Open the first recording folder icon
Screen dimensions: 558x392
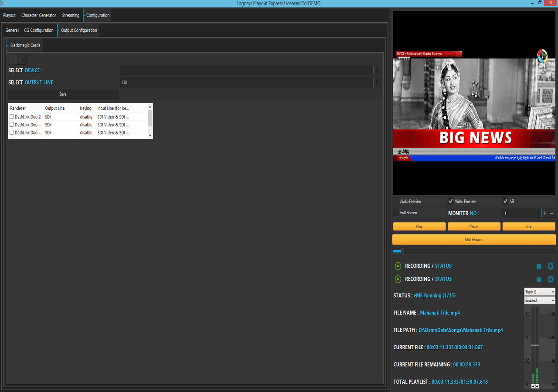point(539,266)
